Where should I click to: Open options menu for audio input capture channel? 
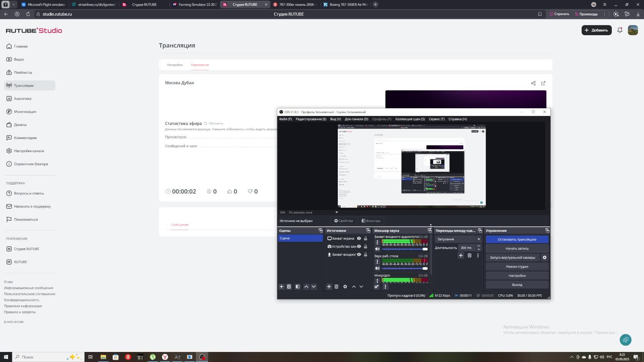(377, 242)
